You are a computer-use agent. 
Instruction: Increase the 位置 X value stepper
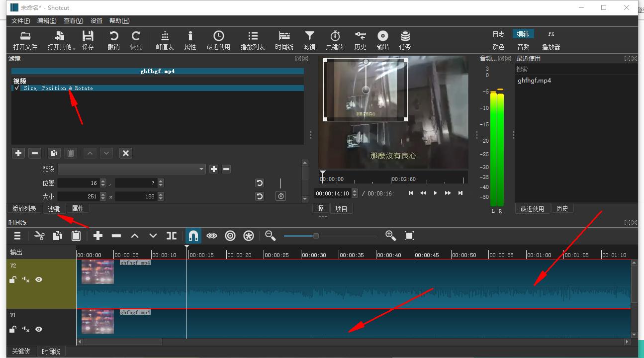pyautogui.click(x=103, y=181)
